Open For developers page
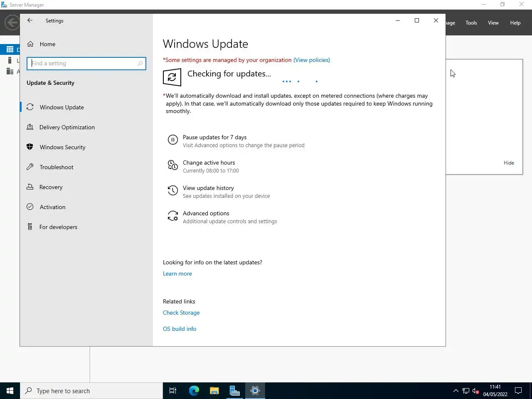Viewport: 532px width, 399px height. point(58,227)
